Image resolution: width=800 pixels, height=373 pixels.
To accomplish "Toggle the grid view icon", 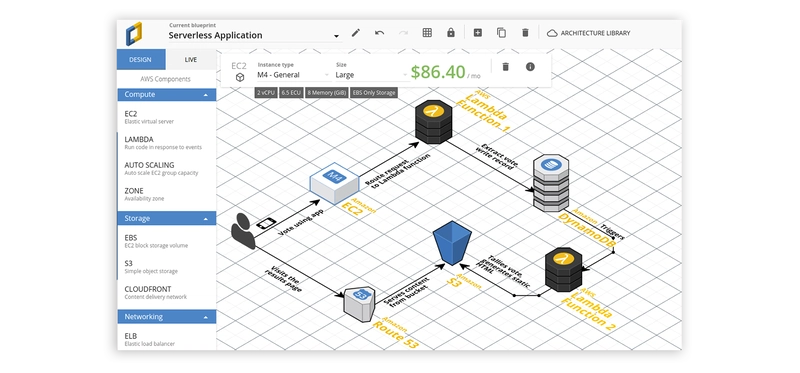I will 427,33.
